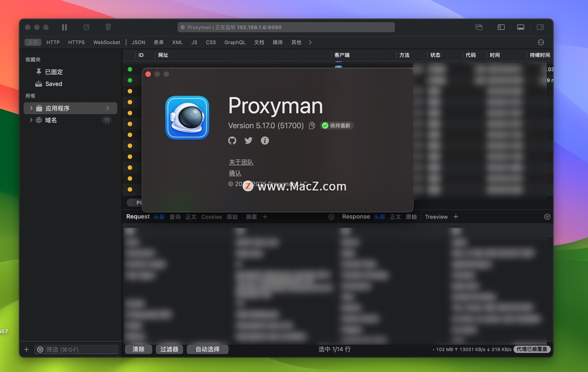Filter by JS content type

(x=194, y=42)
